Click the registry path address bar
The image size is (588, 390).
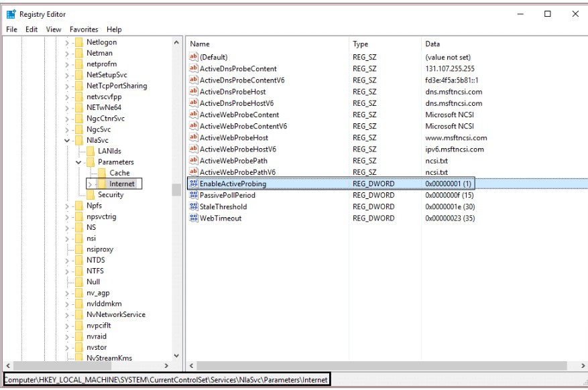tap(167, 379)
